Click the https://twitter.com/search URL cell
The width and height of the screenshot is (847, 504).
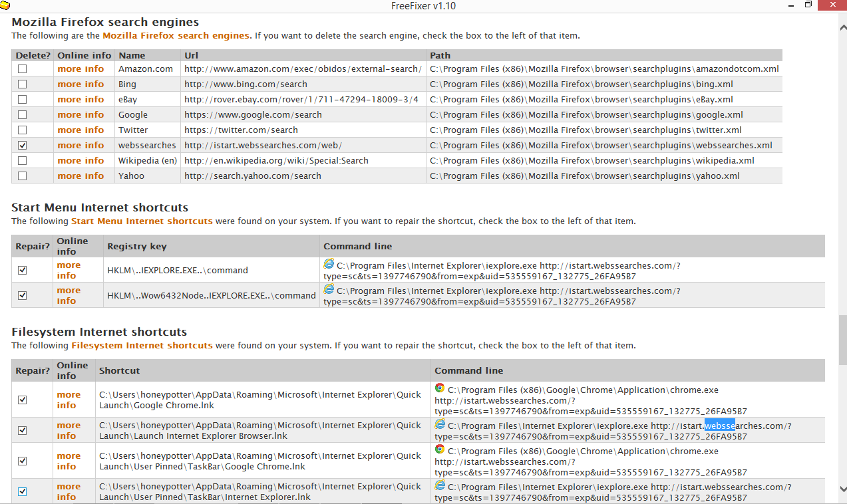point(303,130)
